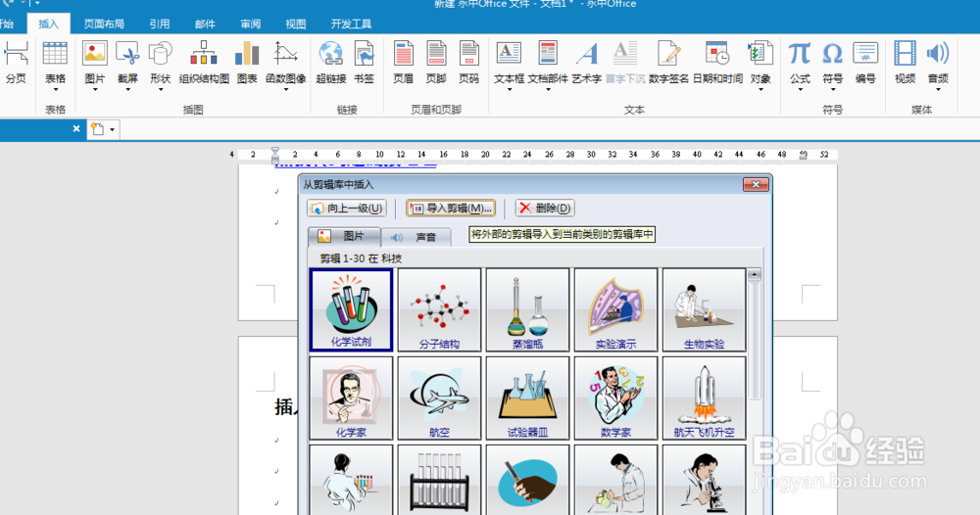980x515 pixels.
Task: Open the 文档部件 document parts tool
Action: [x=548, y=63]
